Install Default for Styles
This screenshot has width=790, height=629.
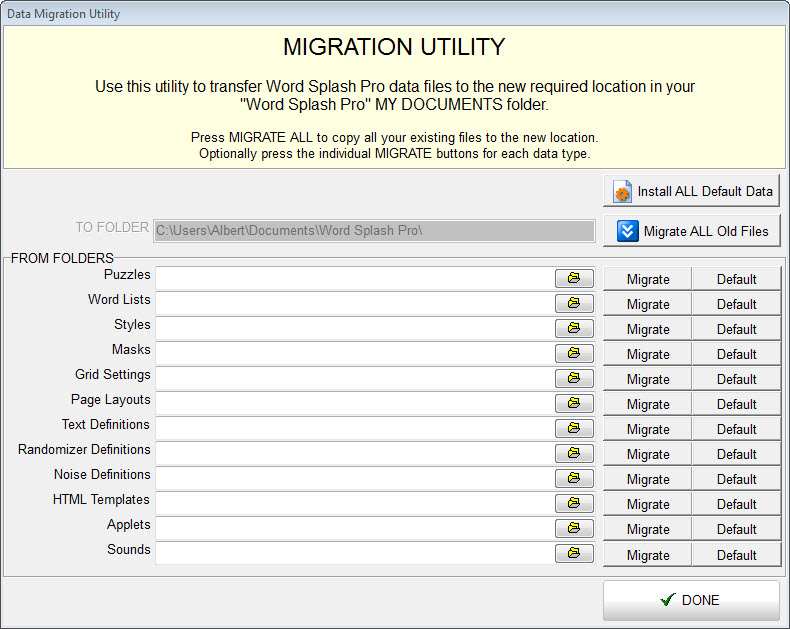point(736,329)
